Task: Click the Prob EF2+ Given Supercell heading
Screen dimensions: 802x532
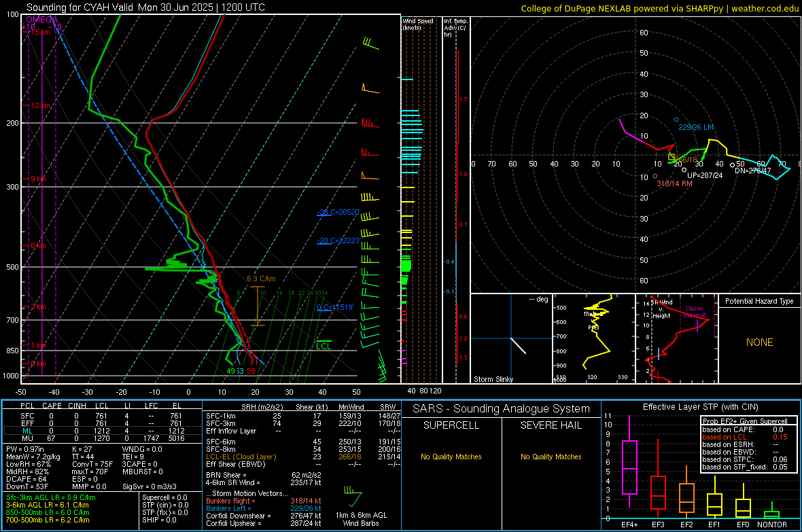Action: tap(745, 421)
